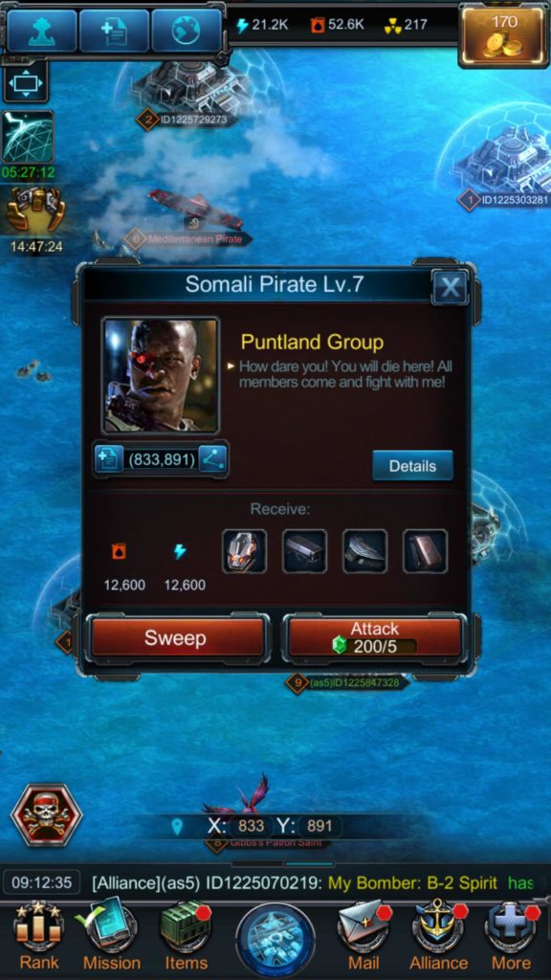Image resolution: width=551 pixels, height=980 pixels.
Task: Toggle the fullscreen expand arrows icon
Action: click(x=26, y=83)
